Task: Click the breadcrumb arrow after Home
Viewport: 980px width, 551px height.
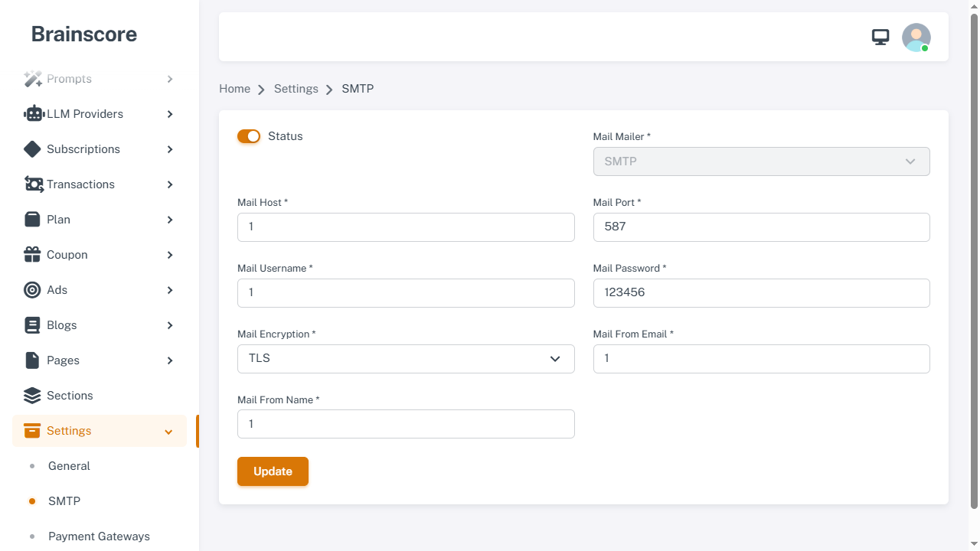Action: coord(261,90)
